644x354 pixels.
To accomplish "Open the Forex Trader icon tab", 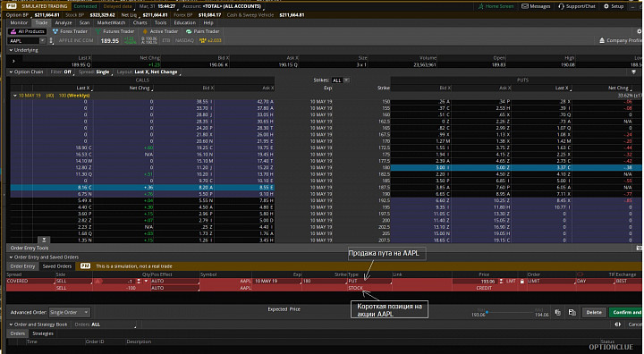I will (x=55, y=31).
